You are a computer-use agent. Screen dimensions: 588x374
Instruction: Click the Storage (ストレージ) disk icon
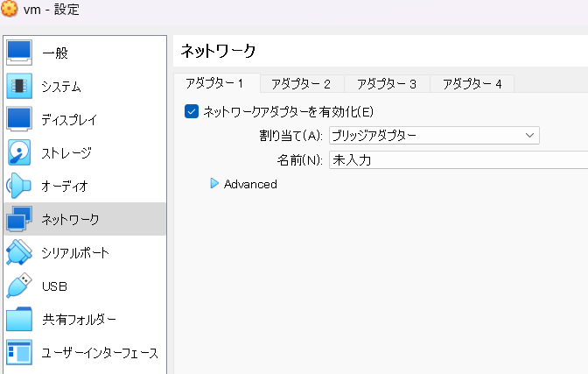click(18, 152)
